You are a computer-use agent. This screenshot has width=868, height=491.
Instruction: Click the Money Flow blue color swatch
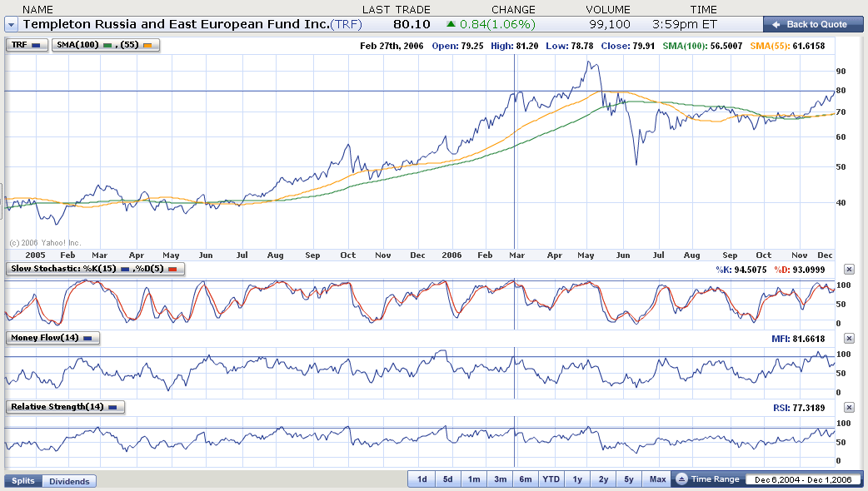point(87,339)
